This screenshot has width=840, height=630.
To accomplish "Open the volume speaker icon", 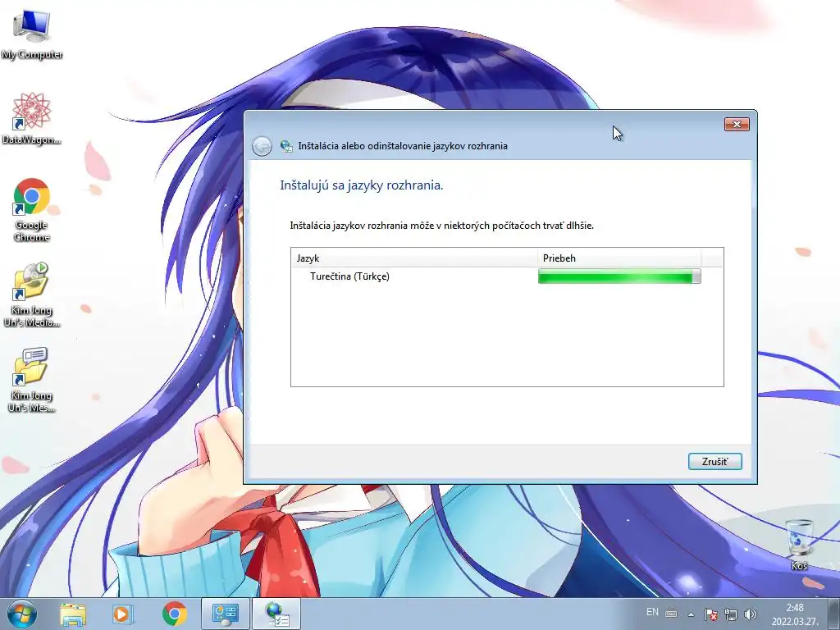I will click(751, 614).
